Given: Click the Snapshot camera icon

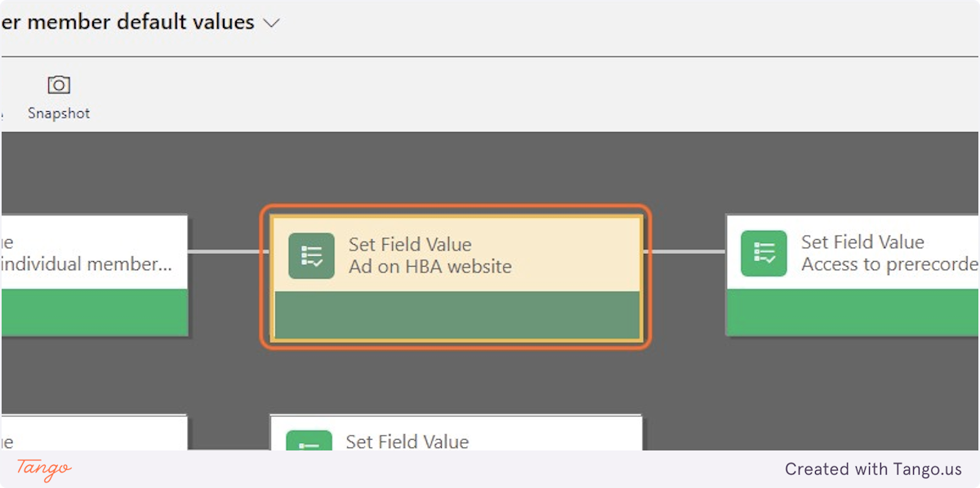Looking at the screenshot, I should pyautogui.click(x=59, y=85).
